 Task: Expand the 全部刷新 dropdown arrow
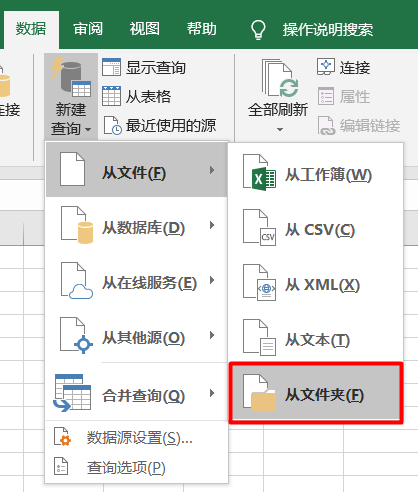[x=280, y=129]
